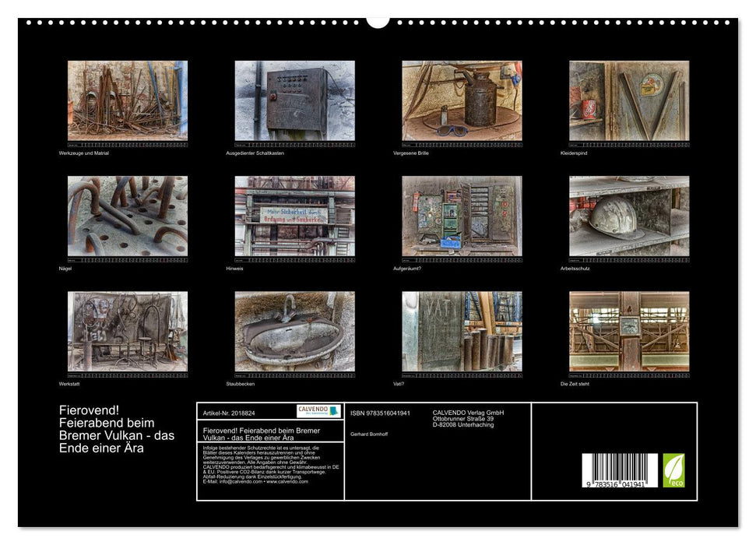The image size is (756, 545).
Task: Click the calendar hanging hole notch
Action: [x=378, y=20]
